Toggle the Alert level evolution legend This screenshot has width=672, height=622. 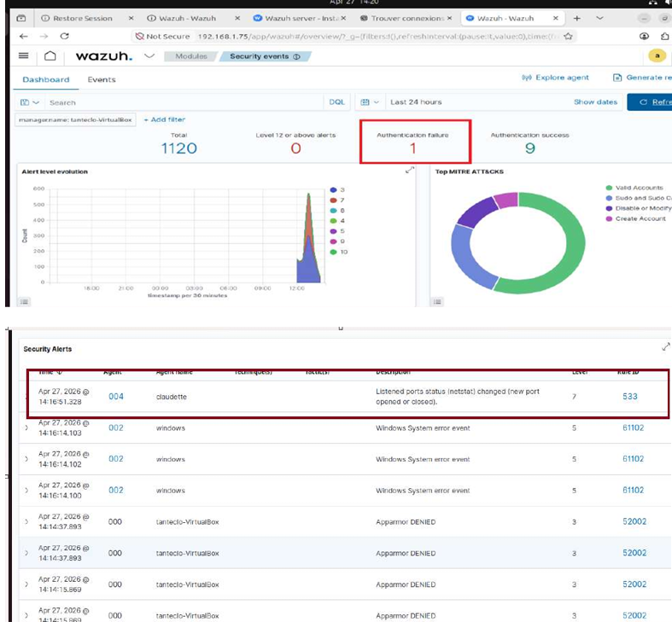[x=25, y=301]
